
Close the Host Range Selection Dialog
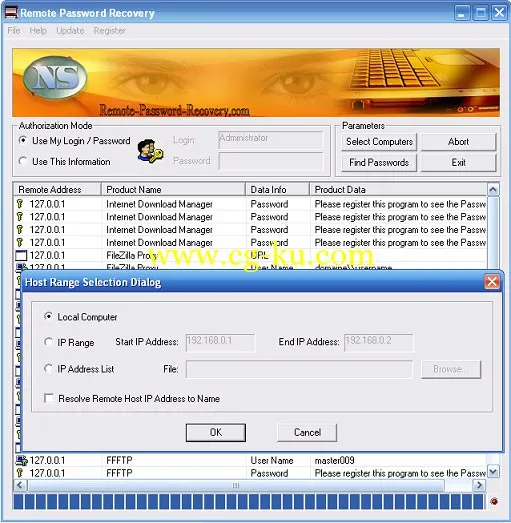tap(492, 282)
